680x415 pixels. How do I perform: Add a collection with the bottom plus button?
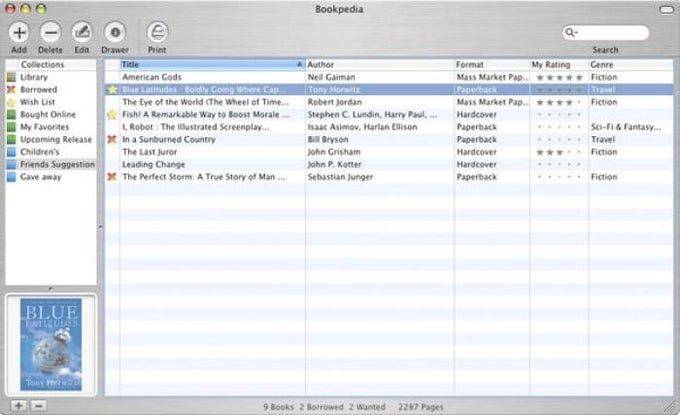pos(18,406)
